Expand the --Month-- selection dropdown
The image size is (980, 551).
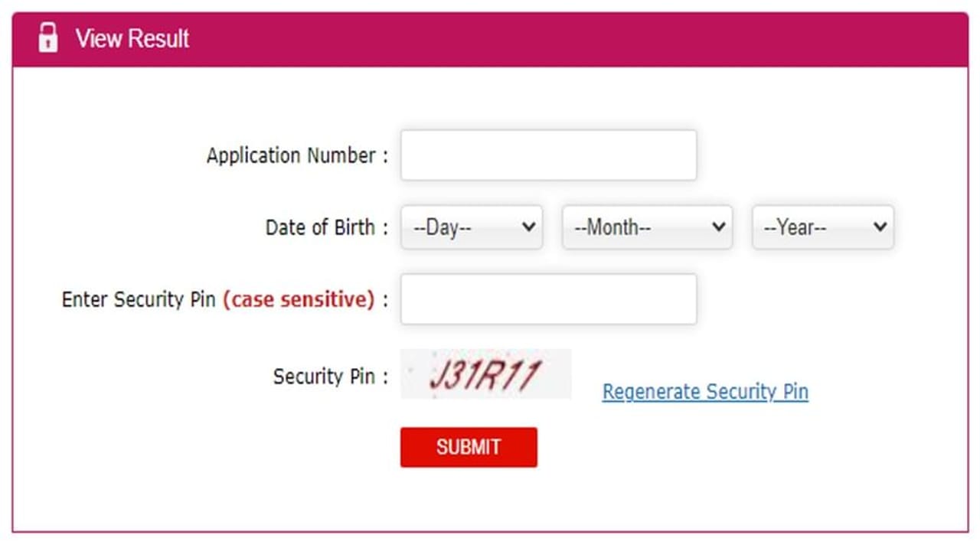[646, 227]
